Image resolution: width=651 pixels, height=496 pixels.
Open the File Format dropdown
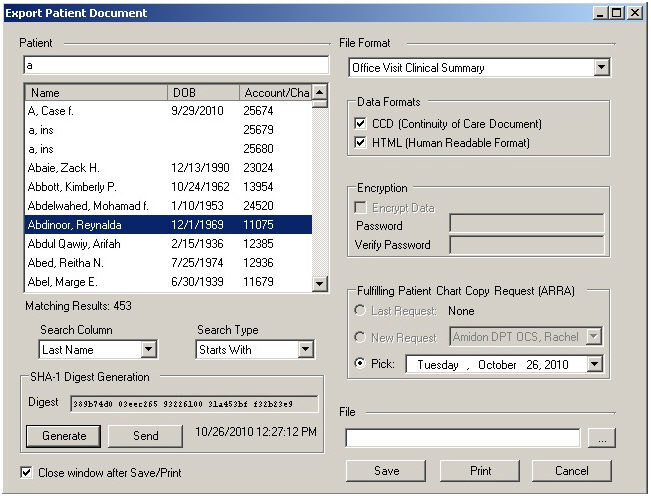click(601, 67)
